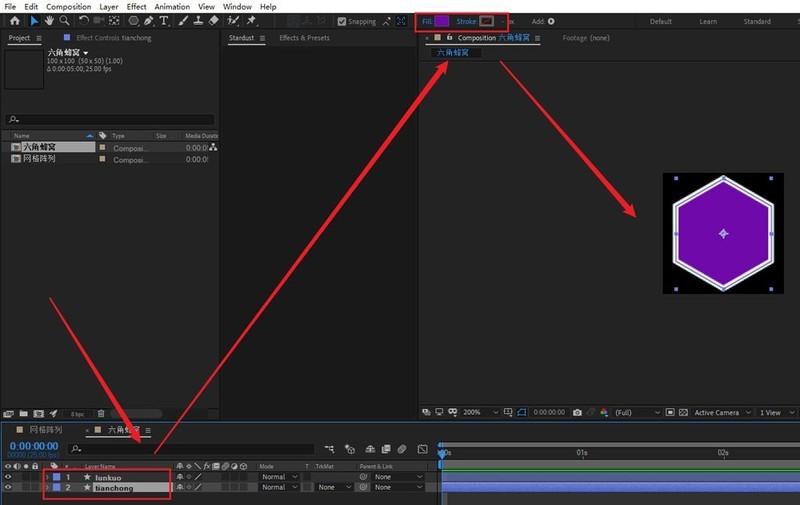
Task: Select the Hand tool
Action: coord(49,21)
